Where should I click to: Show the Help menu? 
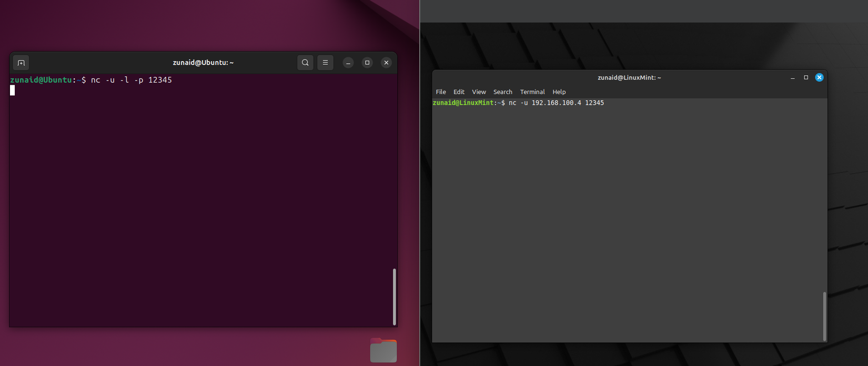[x=559, y=92]
